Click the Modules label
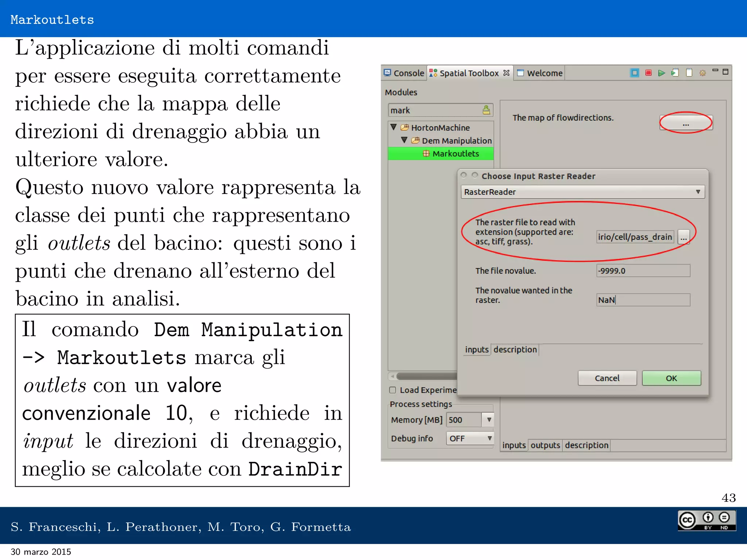This screenshot has height=560, width=747. pyautogui.click(x=401, y=92)
